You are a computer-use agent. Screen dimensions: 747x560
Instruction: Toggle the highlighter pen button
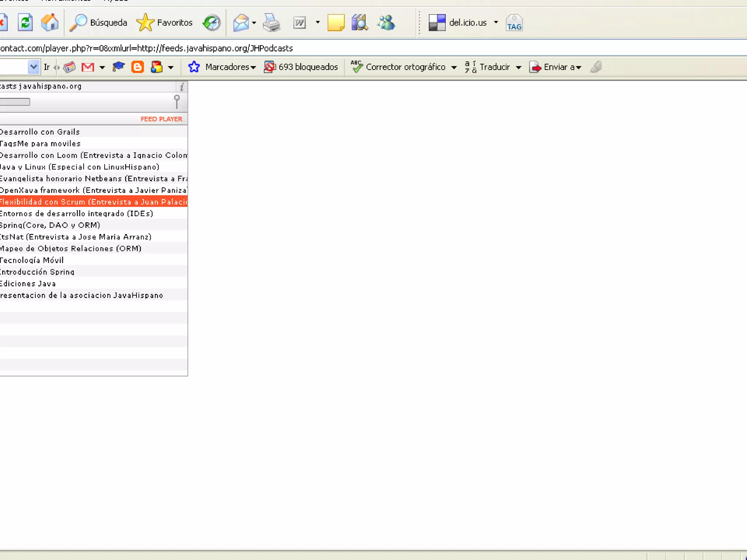[596, 67]
